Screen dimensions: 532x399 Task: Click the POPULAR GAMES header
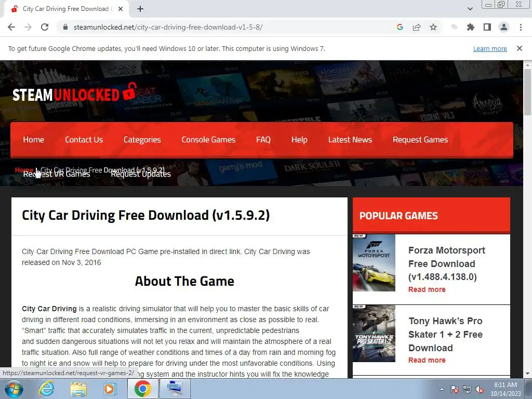click(398, 216)
